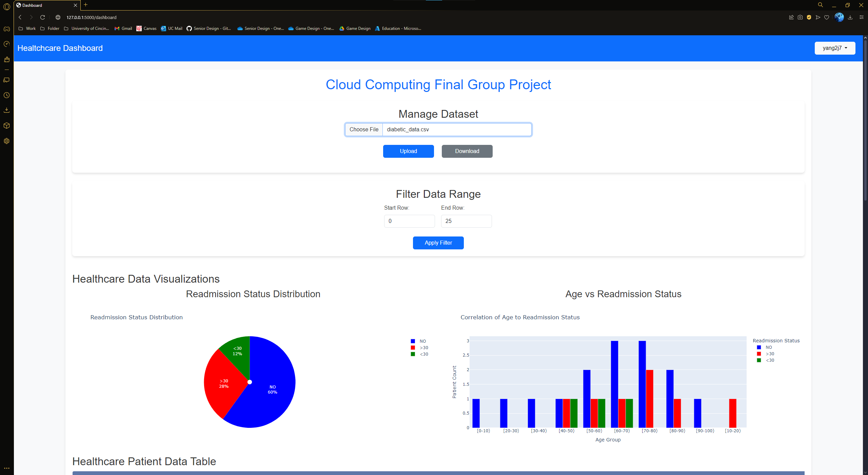Open GX Corner gamepad sidebar icon

point(6,29)
